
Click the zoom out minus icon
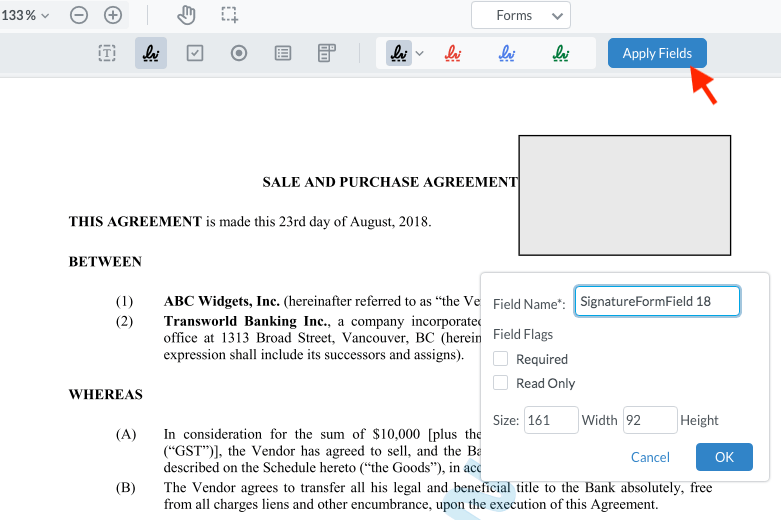coord(79,15)
